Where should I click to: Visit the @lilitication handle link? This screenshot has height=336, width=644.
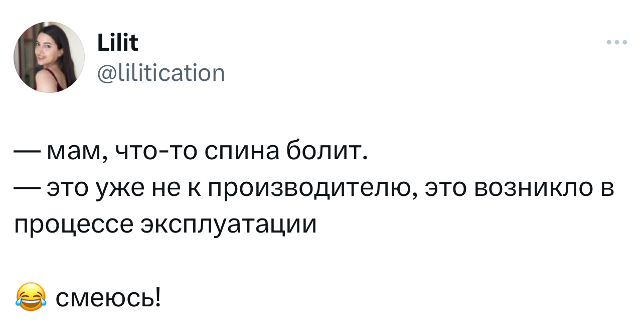coord(161,74)
